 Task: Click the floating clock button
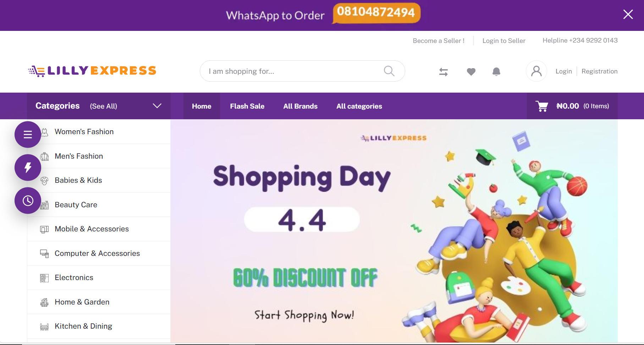tap(28, 201)
